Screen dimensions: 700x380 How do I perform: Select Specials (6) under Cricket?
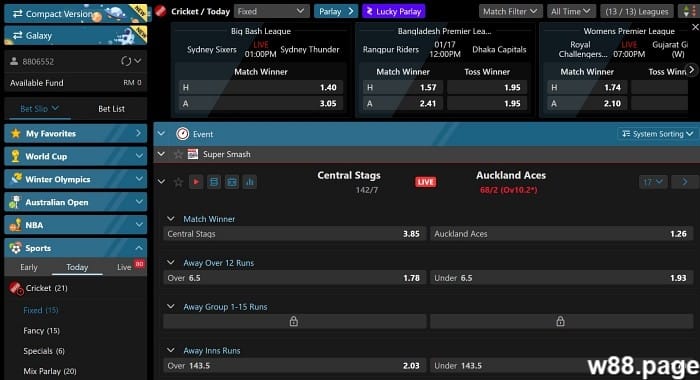click(x=44, y=351)
